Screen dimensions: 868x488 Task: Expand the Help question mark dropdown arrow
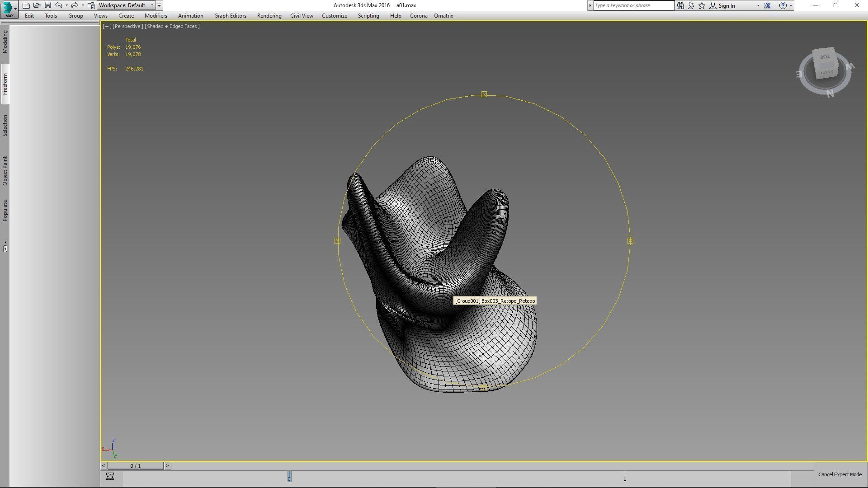tap(791, 6)
